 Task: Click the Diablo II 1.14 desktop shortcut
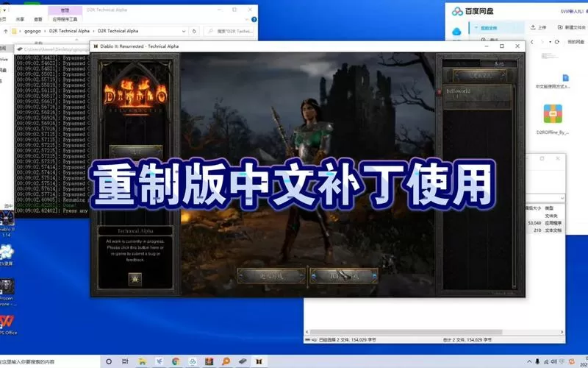tap(7, 224)
